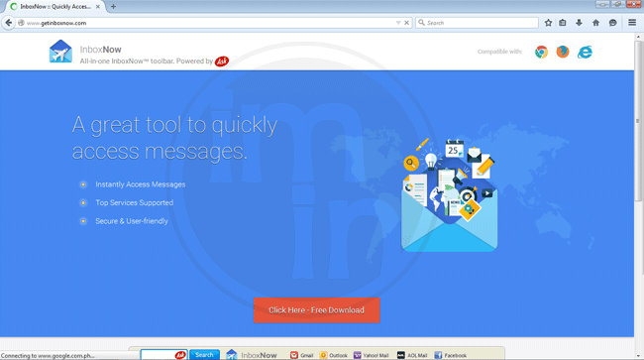Click the 'All-in-one InboxNow toolbar' tagline
This screenshot has width=644, height=360.
(147, 61)
